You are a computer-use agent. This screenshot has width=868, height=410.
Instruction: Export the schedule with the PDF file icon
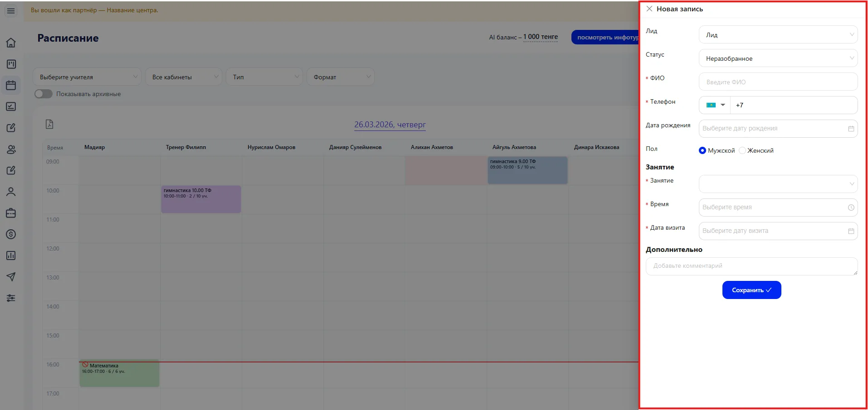49,124
